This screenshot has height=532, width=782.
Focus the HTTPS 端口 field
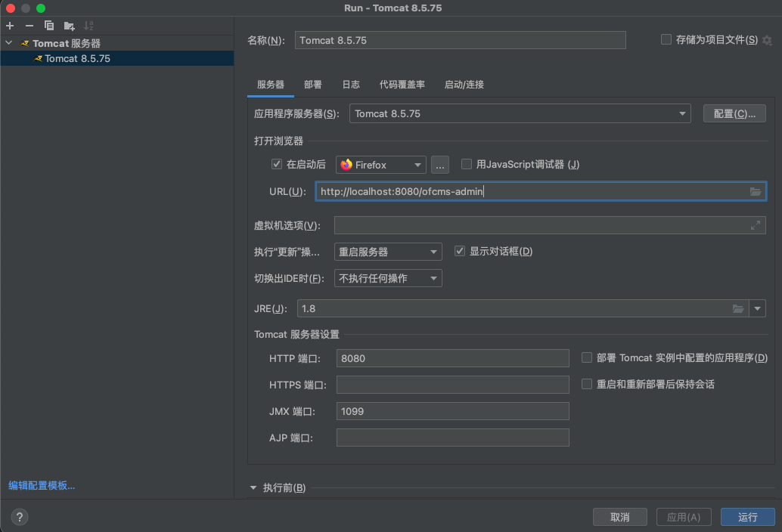[x=453, y=385]
